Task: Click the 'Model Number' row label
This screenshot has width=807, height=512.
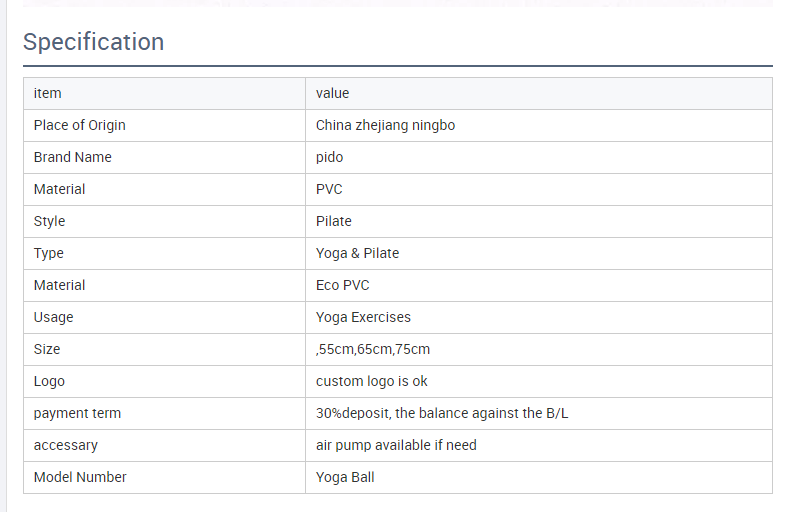Action: [80, 477]
